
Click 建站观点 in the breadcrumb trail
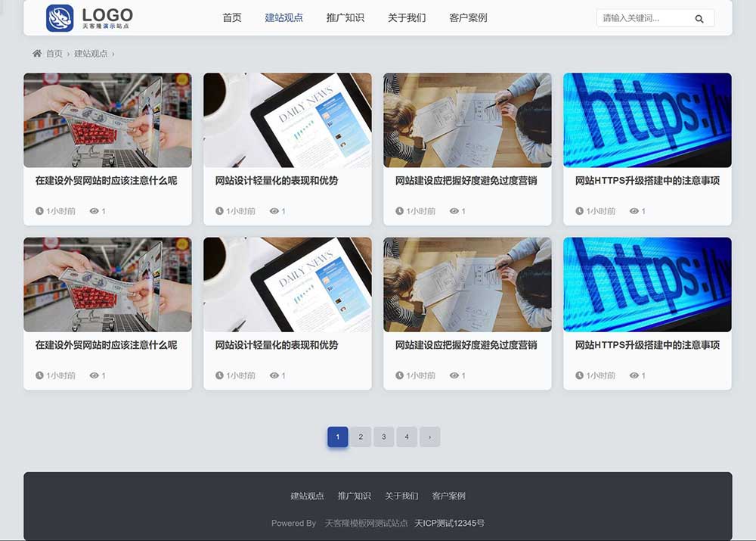tap(91, 54)
